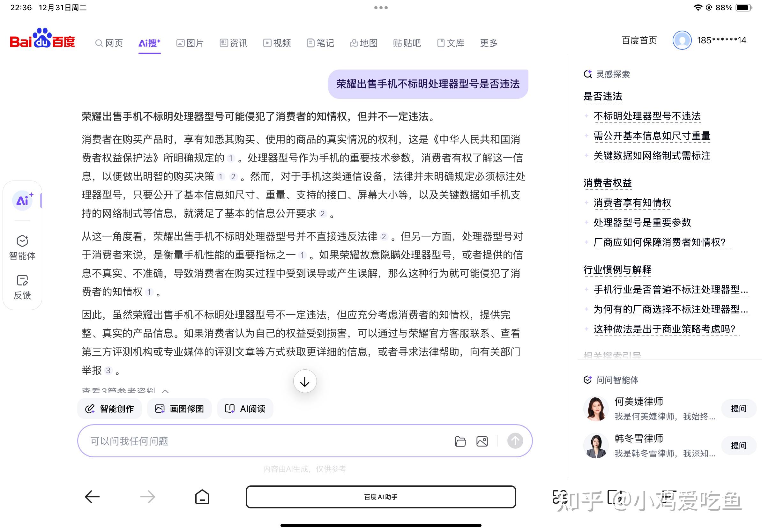Screen dimensions: 762x532
Task: Ask 何美婕律师 with 提问
Action: pyautogui.click(x=738, y=409)
